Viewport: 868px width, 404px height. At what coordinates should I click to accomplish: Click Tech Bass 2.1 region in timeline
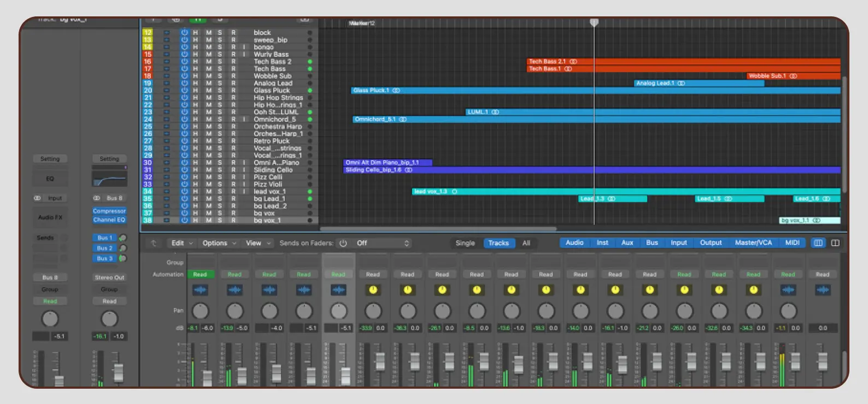coord(683,62)
